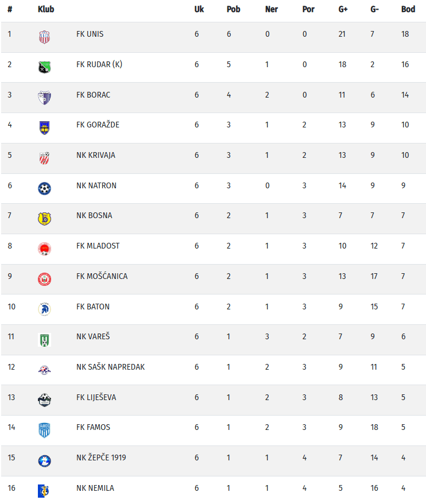Open the FK LIJEŠEVA team name

pyautogui.click(x=96, y=397)
